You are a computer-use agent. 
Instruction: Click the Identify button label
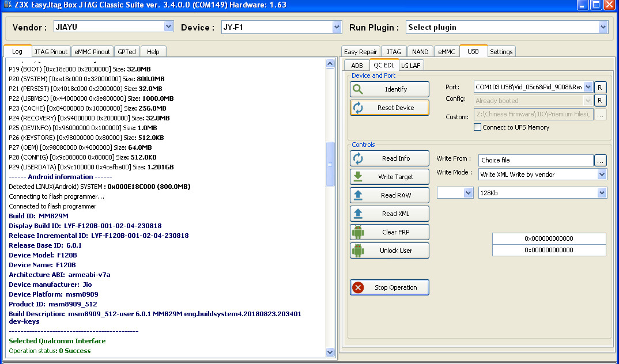396,89
